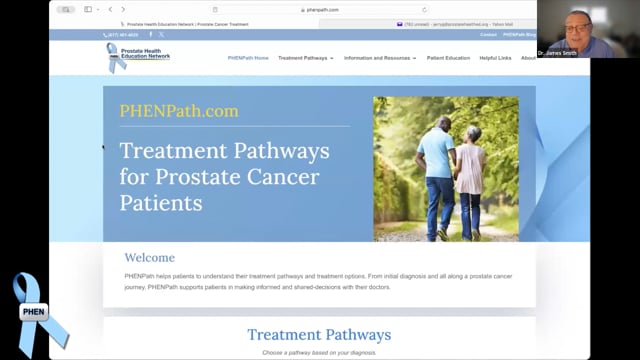Open the X (Twitter) icon in the top bar

(162, 35)
